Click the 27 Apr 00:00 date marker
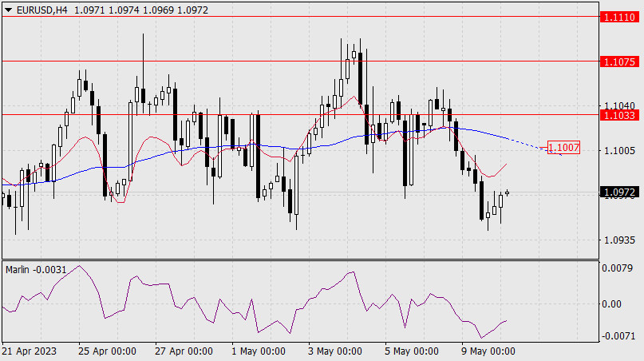 tap(186, 351)
